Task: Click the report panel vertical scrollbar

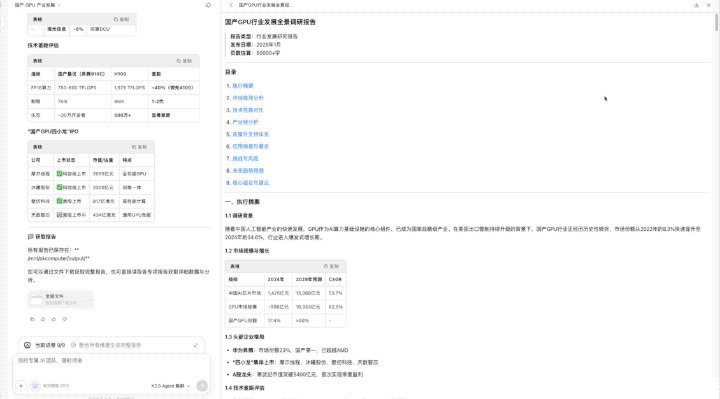Action: point(716,23)
